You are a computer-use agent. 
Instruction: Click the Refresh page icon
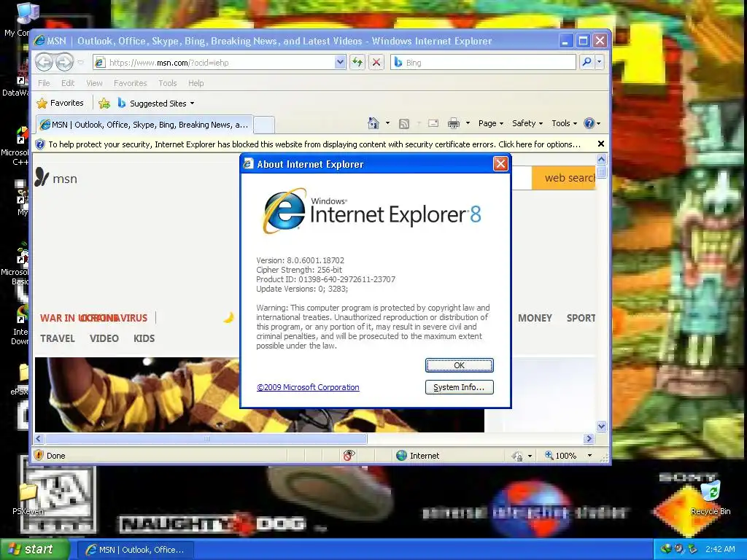tap(357, 62)
